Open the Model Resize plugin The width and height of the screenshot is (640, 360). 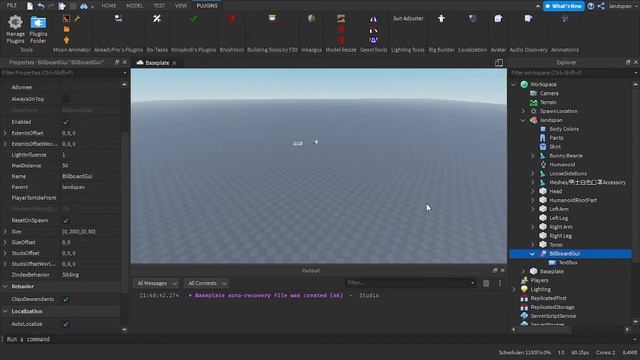(x=341, y=18)
